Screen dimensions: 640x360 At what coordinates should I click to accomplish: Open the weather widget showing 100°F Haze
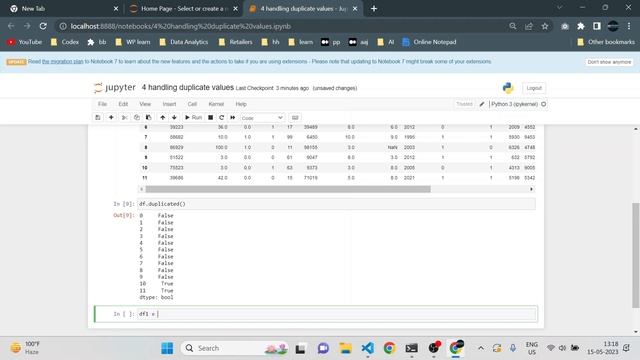[x=25, y=348]
